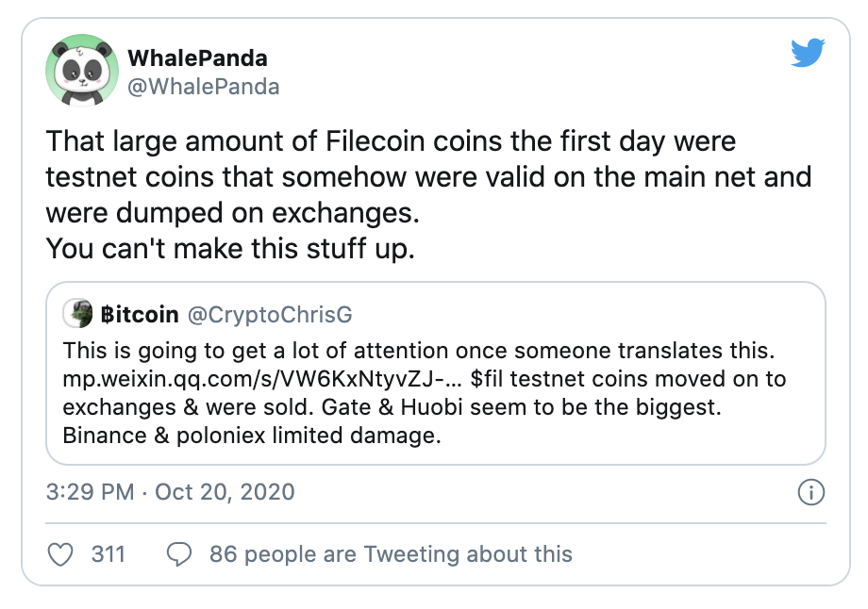868x609 pixels.
Task: Click the quoted sentence about someone translating this
Action: [x=417, y=352]
